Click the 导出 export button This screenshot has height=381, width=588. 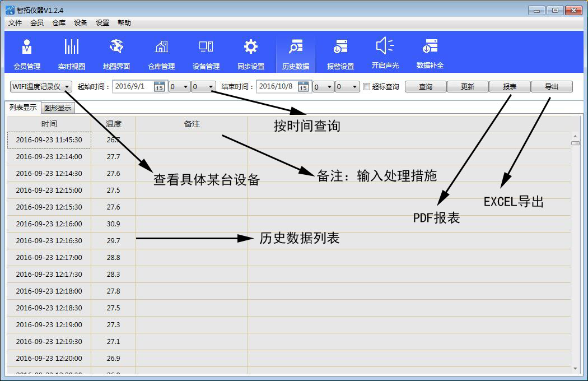point(552,87)
